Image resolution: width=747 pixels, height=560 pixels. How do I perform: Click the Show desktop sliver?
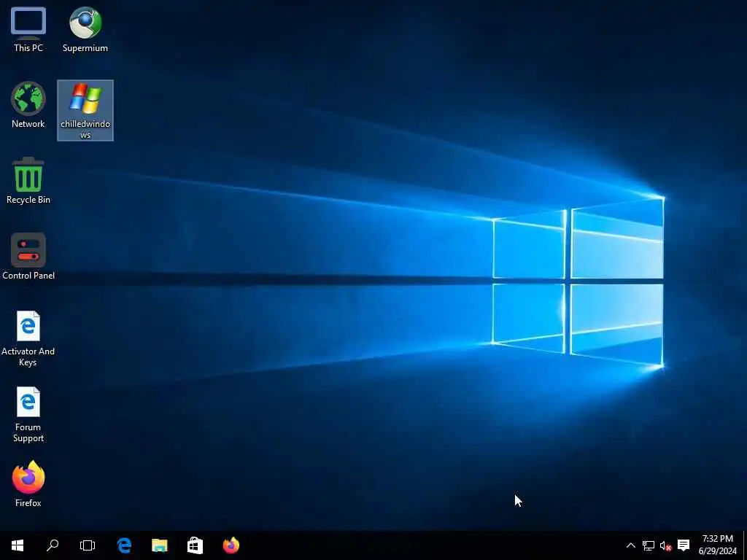click(x=745, y=545)
